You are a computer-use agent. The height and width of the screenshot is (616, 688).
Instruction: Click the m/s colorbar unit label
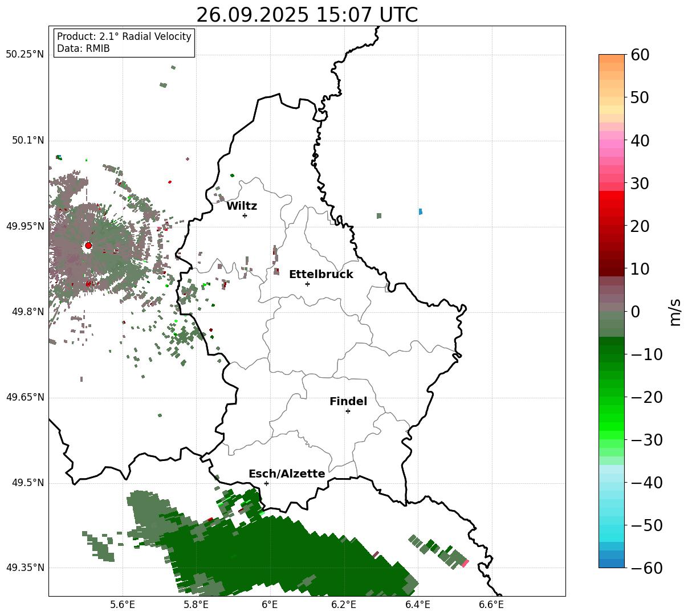tap(675, 311)
